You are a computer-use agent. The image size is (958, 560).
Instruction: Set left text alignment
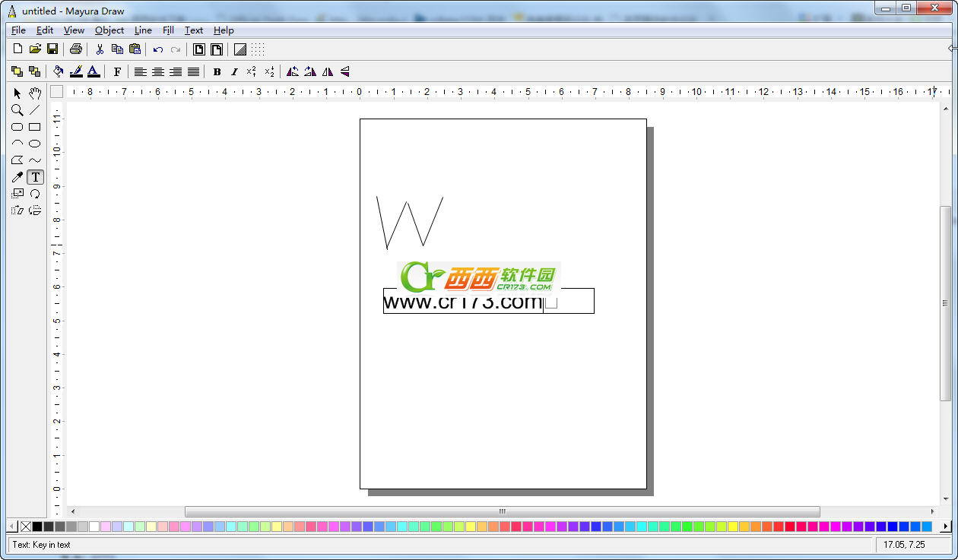(141, 71)
